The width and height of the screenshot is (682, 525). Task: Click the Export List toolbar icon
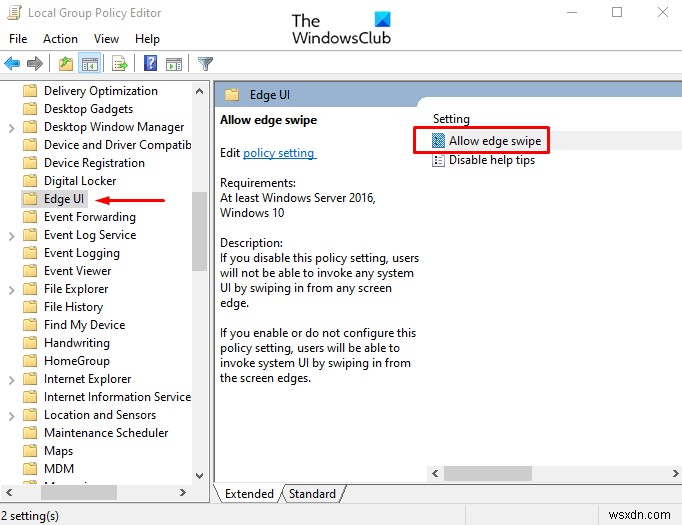point(120,64)
